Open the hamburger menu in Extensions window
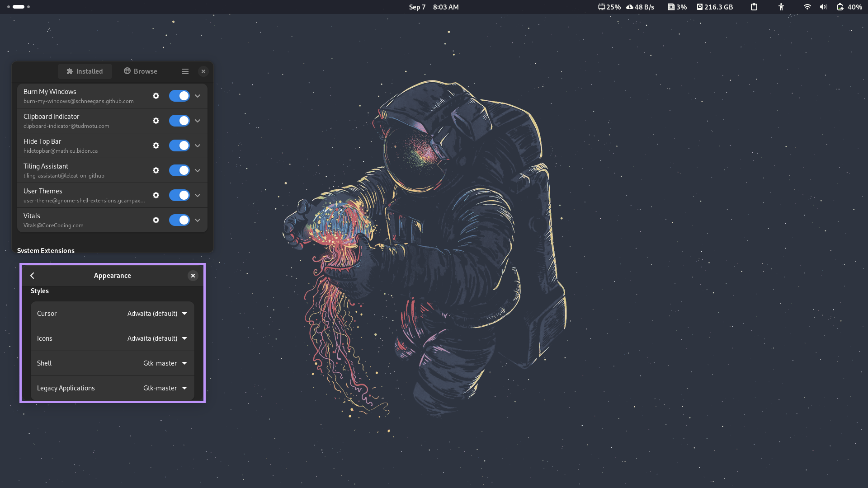Image resolution: width=868 pixels, height=488 pixels. [185, 71]
